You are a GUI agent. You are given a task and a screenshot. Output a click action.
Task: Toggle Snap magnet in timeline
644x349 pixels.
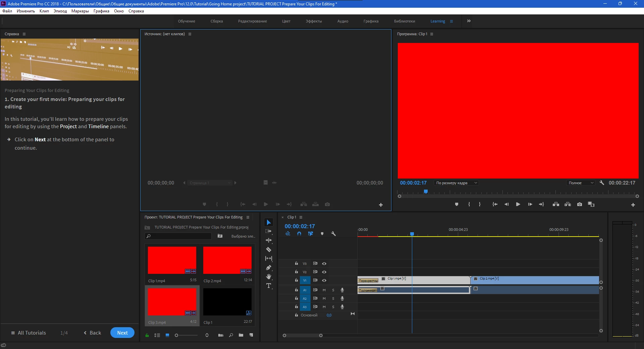pos(299,234)
